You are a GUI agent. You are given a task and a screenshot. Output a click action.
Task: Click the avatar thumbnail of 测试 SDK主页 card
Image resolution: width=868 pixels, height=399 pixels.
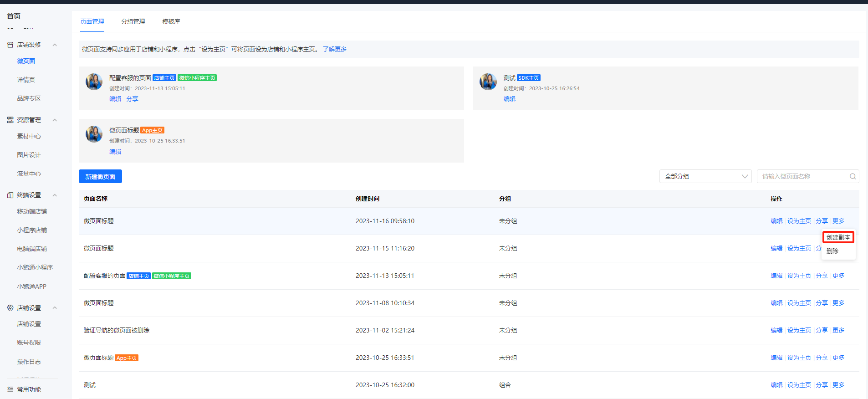[x=488, y=82]
